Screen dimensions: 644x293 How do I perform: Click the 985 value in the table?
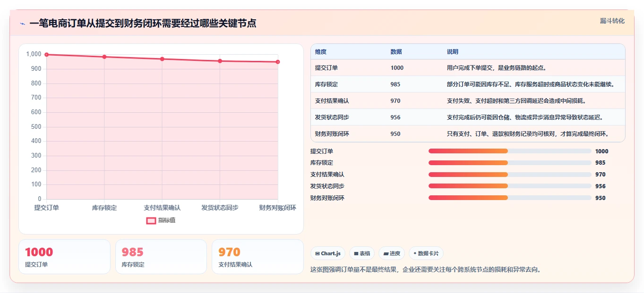[395, 84]
